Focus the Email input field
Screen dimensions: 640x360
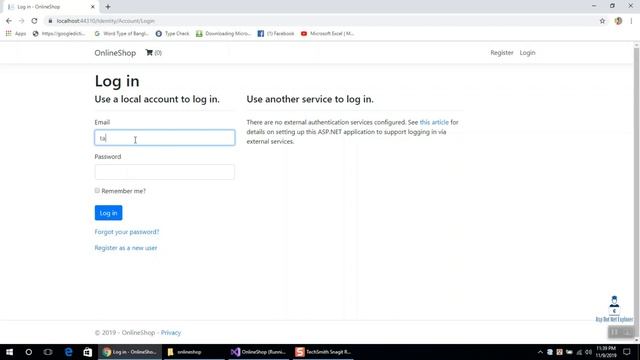pyautogui.click(x=164, y=138)
